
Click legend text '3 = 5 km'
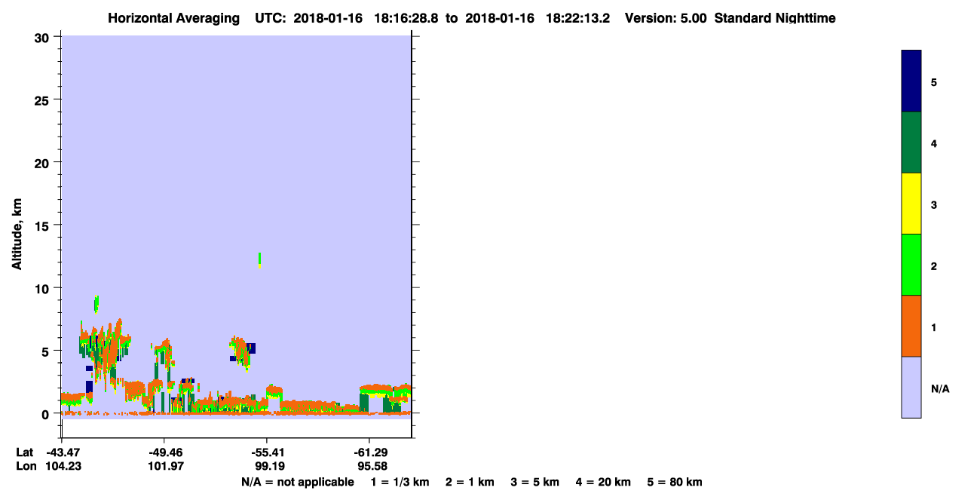click(534, 482)
